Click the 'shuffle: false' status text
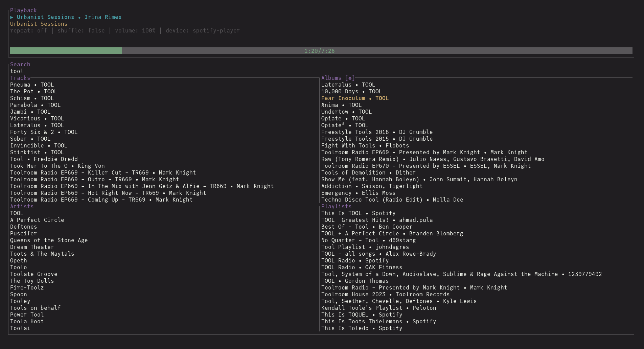Screen dimensions: 644x349 point(81,30)
